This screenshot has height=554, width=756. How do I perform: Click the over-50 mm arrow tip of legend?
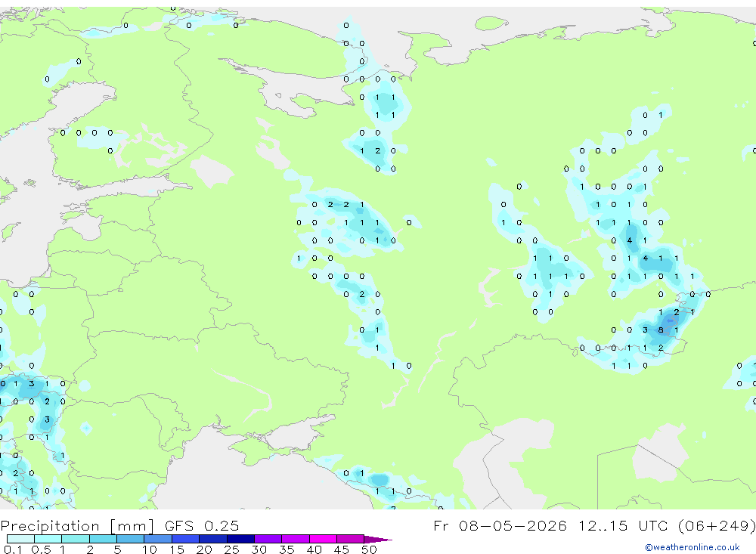click(377, 539)
